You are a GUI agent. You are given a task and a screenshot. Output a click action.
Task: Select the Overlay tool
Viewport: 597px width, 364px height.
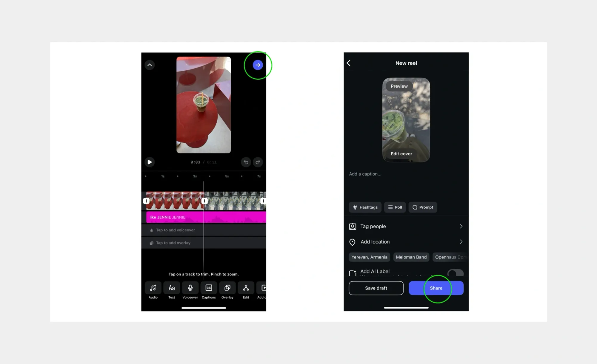227,288
